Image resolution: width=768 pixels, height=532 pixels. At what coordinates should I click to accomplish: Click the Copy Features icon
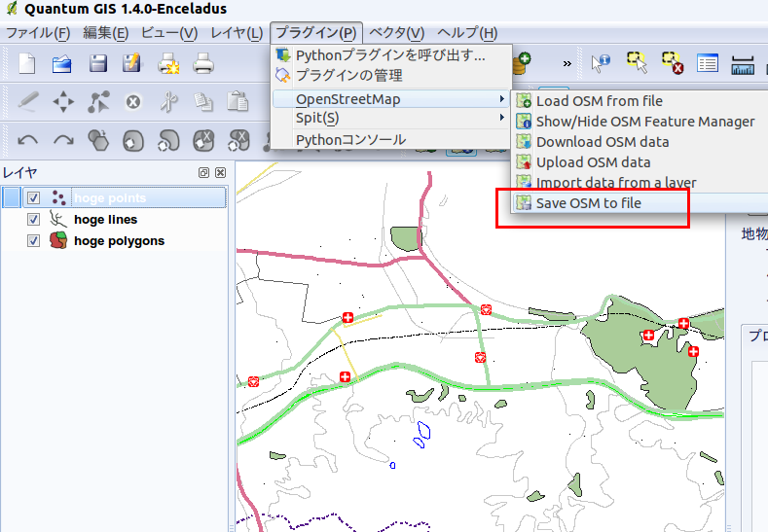coord(202,102)
